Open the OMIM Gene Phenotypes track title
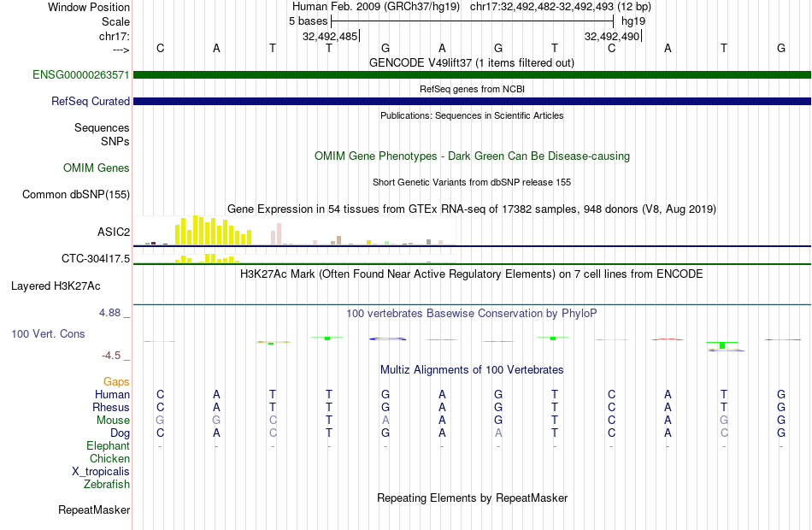Screen dimensions: 812x530 tap(472, 156)
